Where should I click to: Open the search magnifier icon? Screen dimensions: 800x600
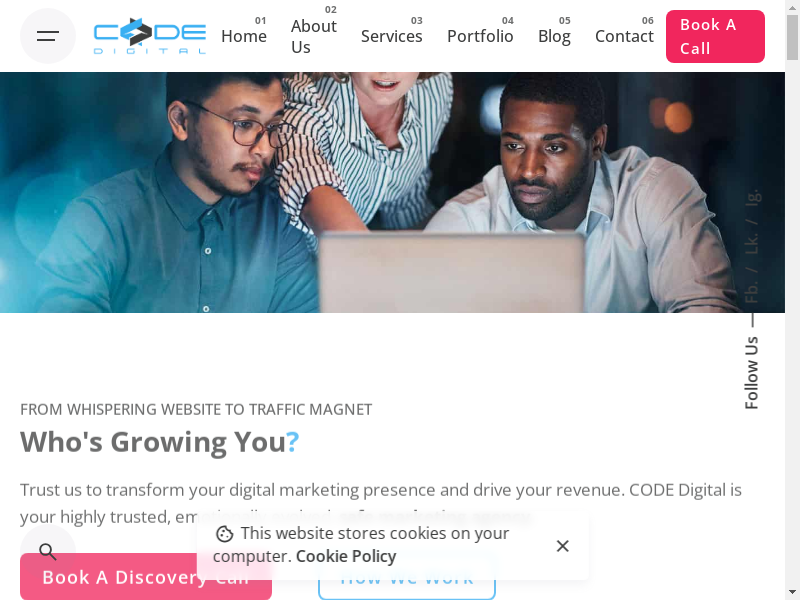pyautogui.click(x=48, y=551)
